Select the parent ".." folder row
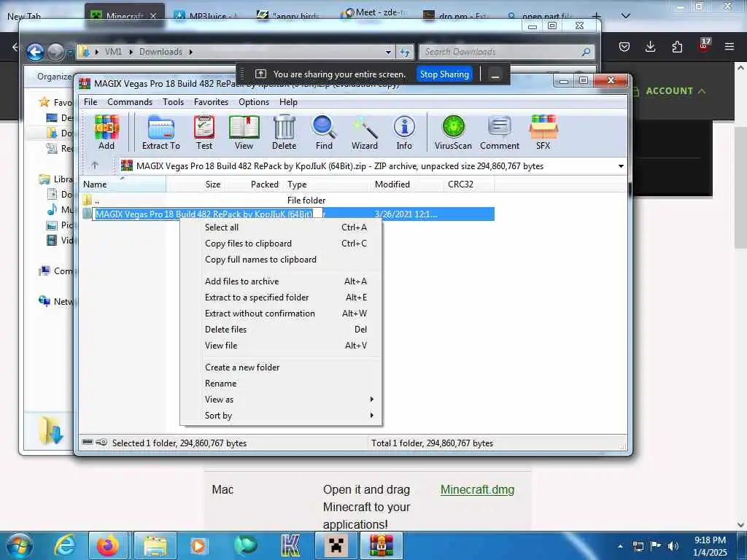The image size is (747, 560). pyautogui.click(x=287, y=201)
